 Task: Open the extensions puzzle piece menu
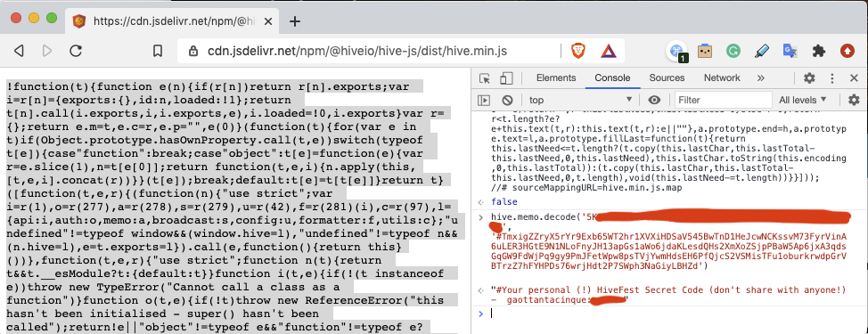point(819,52)
